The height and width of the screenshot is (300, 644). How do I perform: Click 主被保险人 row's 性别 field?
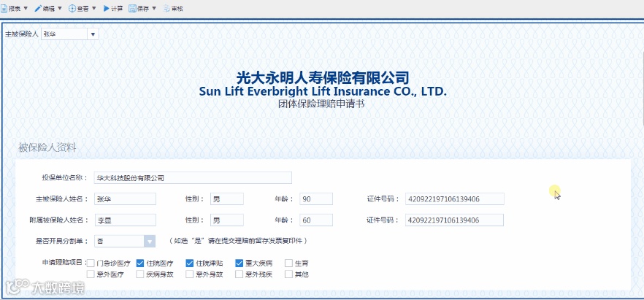point(226,199)
